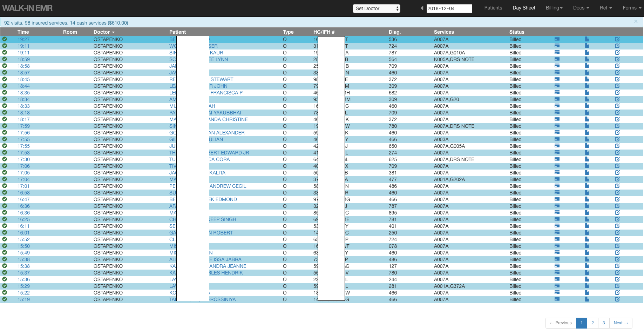The width and height of the screenshot is (644, 331).
Task: Click the WALK-IN EMR logo
Action: click(27, 8)
